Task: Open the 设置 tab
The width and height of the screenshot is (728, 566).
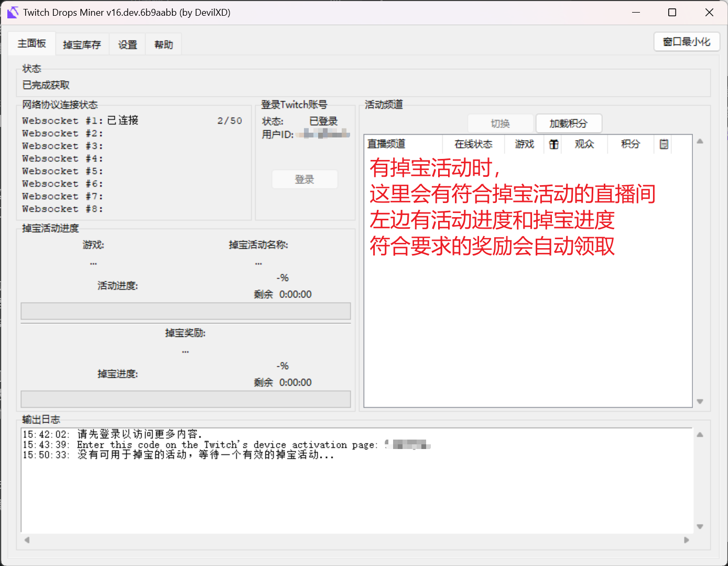Action: click(127, 45)
